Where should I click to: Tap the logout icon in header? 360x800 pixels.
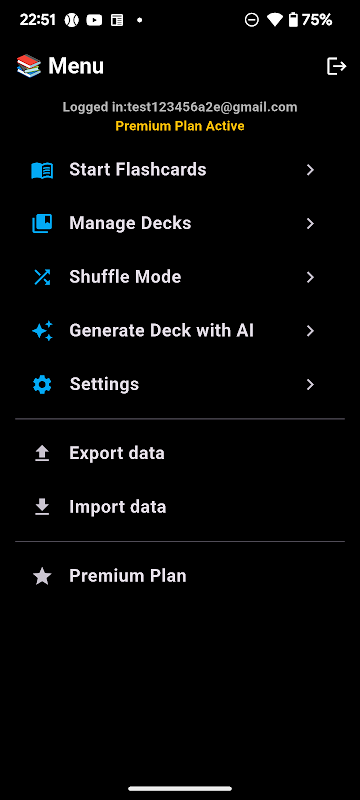point(337,66)
